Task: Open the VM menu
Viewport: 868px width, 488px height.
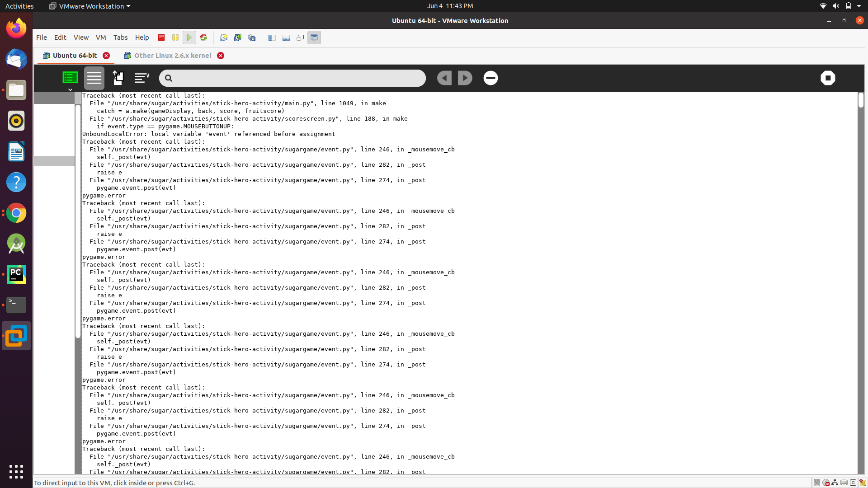Action: coord(101,38)
